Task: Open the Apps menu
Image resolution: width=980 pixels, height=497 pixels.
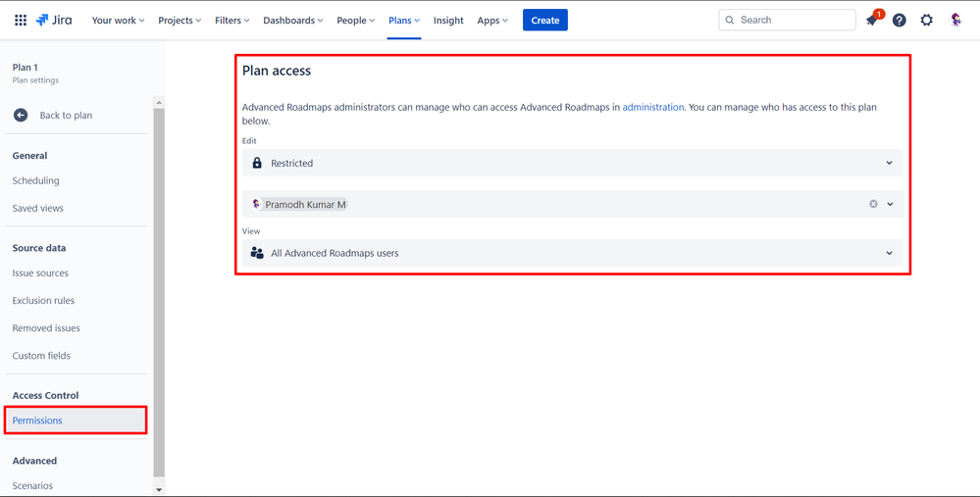Action: [x=492, y=20]
